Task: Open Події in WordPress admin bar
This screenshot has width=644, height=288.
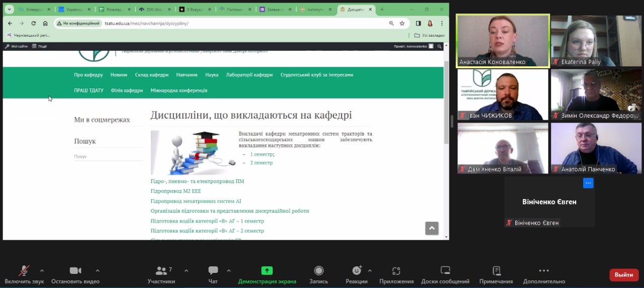Action: pyautogui.click(x=39, y=46)
